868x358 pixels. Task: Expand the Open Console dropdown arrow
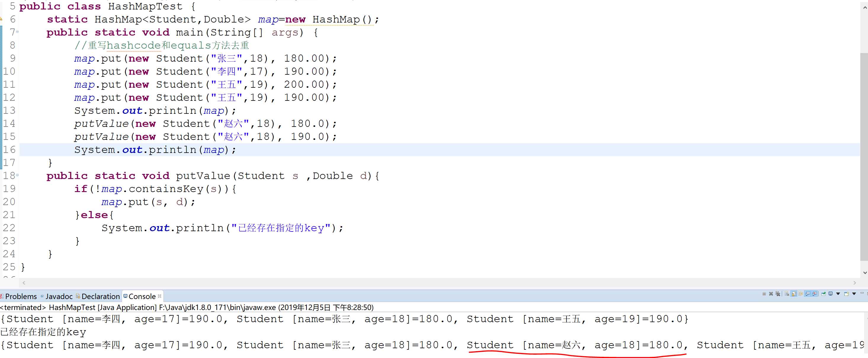coord(854,294)
